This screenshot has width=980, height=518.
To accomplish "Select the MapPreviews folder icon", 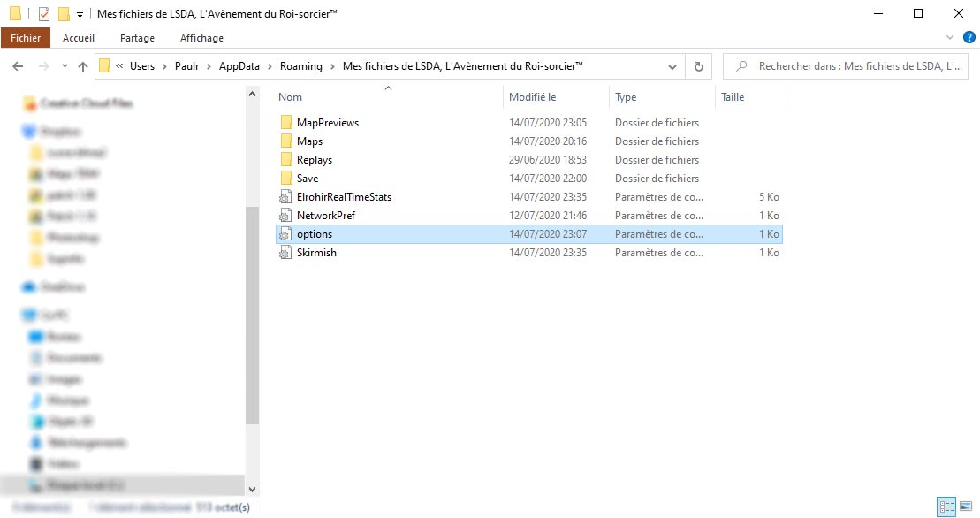I will point(285,123).
